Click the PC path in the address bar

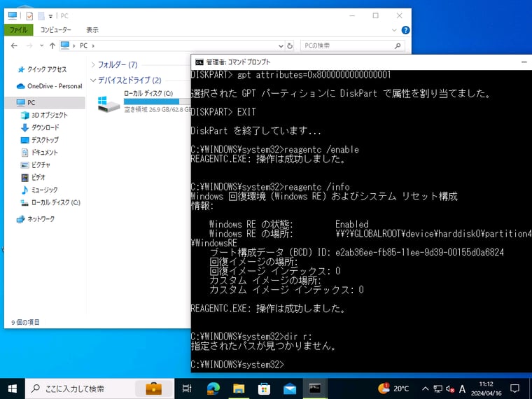pos(83,45)
